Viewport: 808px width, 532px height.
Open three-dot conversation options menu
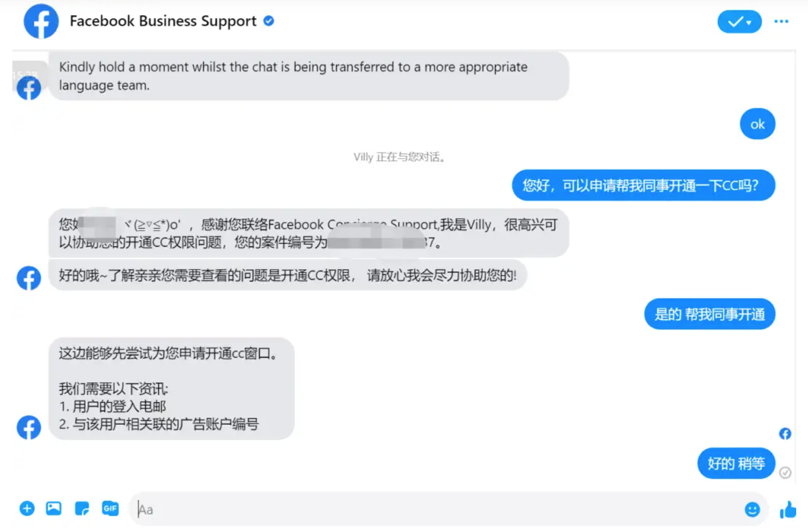[x=781, y=21]
